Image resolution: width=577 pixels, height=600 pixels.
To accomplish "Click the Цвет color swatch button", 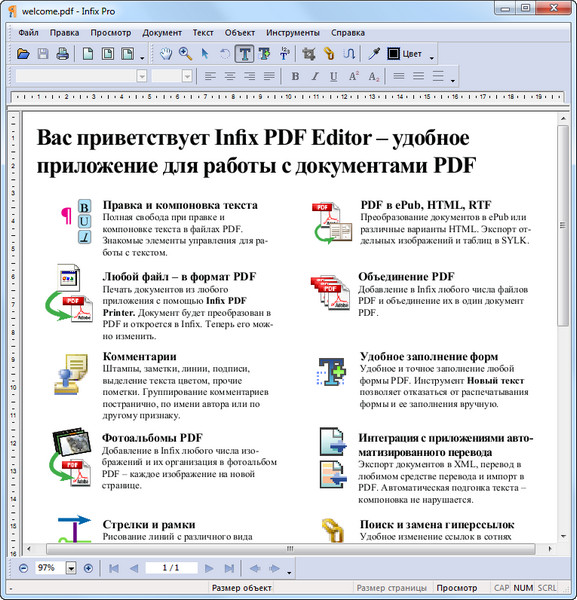I will (x=404, y=54).
